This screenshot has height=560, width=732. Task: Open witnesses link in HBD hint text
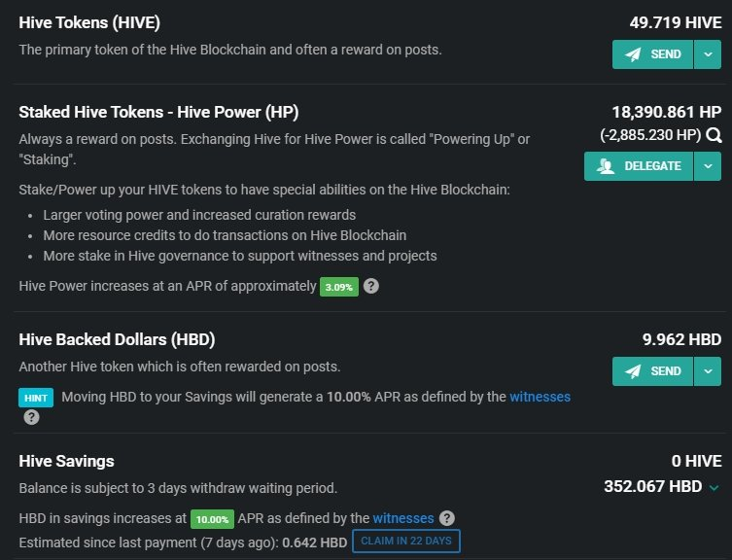(x=540, y=397)
